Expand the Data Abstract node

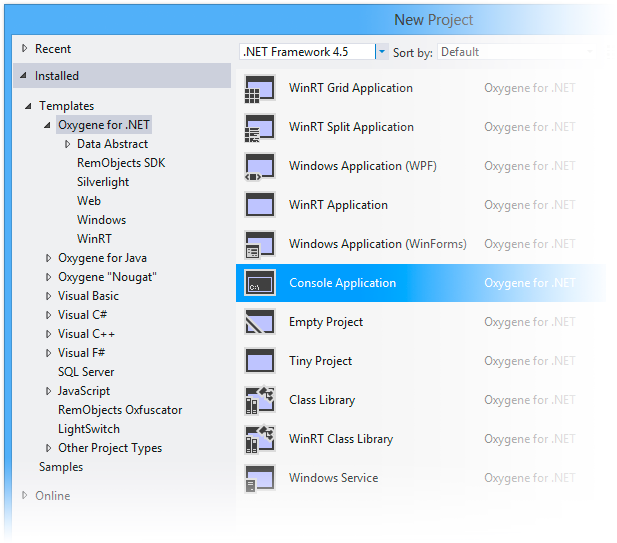pyautogui.click(x=67, y=144)
